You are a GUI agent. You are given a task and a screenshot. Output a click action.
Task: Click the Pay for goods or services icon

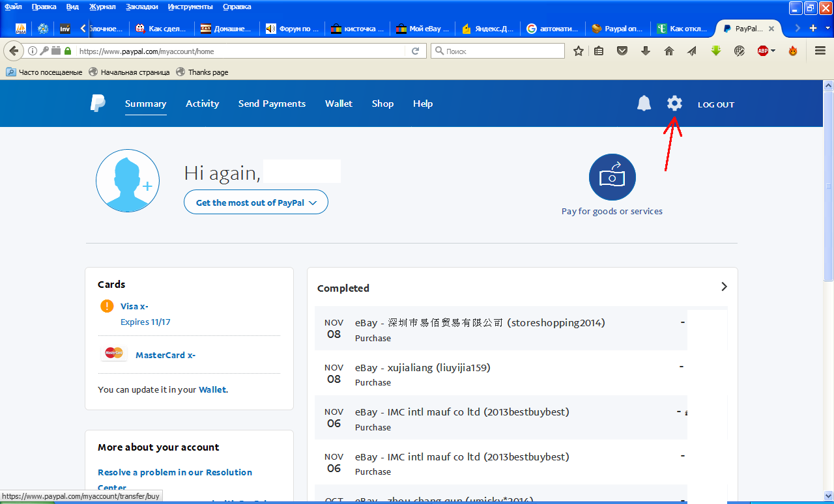click(612, 177)
